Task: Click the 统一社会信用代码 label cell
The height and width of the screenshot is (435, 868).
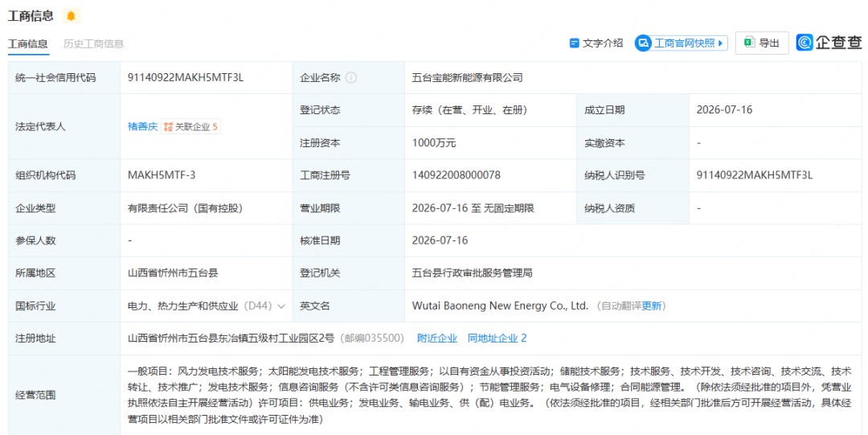Action: click(64, 77)
